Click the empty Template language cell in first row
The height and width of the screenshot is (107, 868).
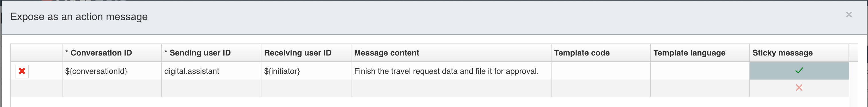click(700, 71)
